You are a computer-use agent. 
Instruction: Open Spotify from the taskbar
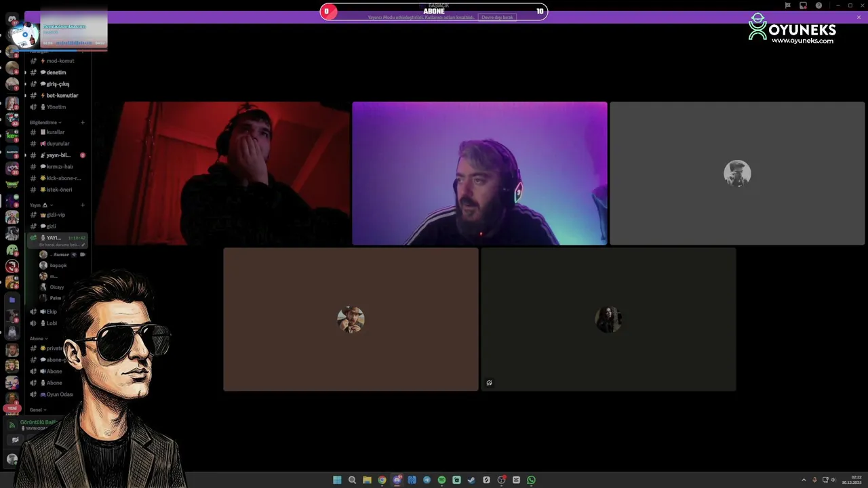click(441, 480)
